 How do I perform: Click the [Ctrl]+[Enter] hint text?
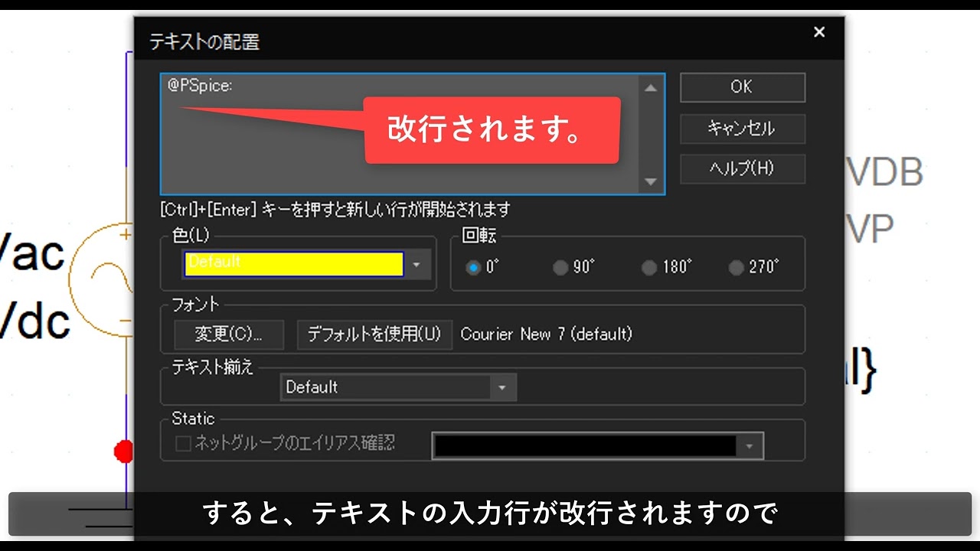335,209
